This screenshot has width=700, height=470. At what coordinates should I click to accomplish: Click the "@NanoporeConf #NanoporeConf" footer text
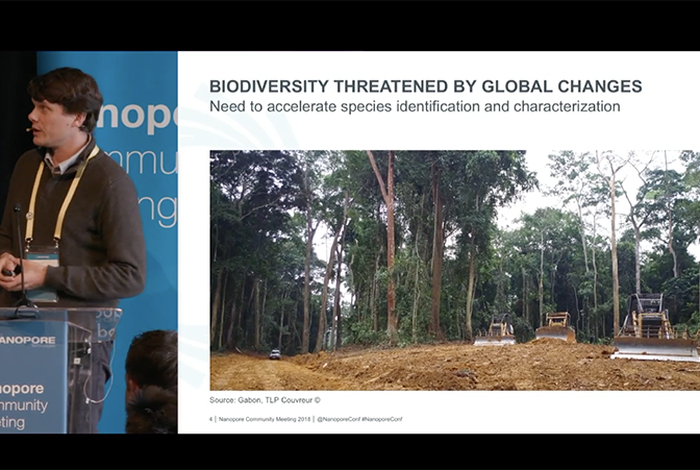point(359,419)
